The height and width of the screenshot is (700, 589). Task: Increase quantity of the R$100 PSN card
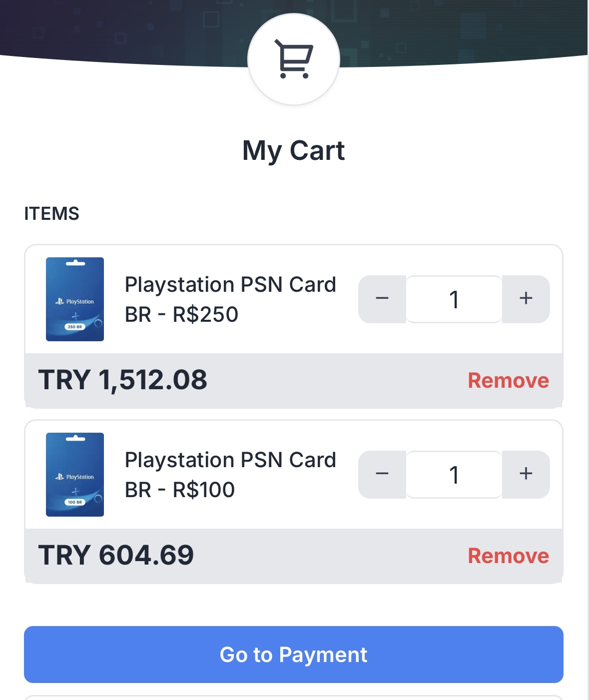pos(526,474)
